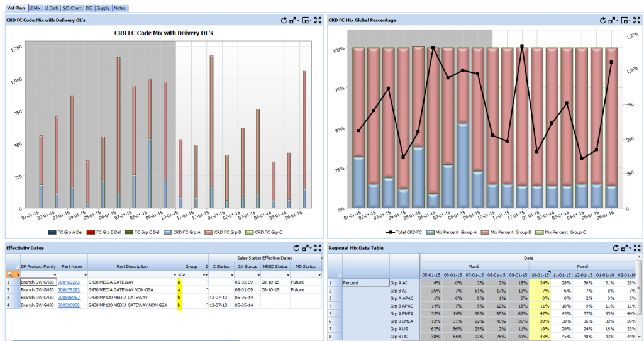Click the search filter icon in Effectivity Dates
The image size is (644, 341).
[x=9, y=274]
